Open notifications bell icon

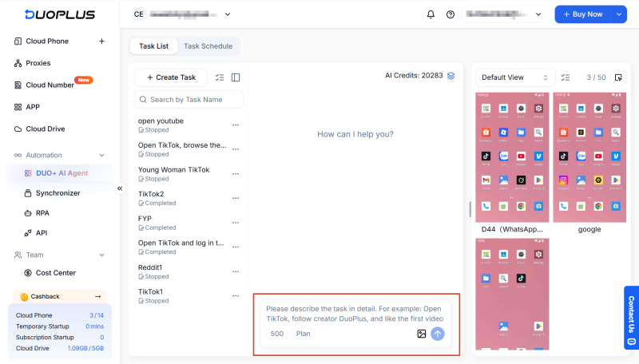coord(431,14)
